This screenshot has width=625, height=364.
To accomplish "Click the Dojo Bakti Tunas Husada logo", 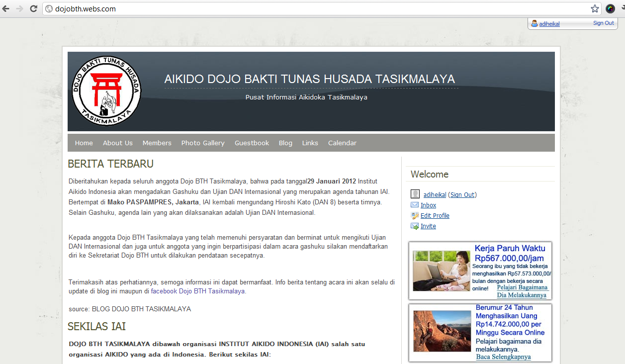I will click(x=106, y=91).
